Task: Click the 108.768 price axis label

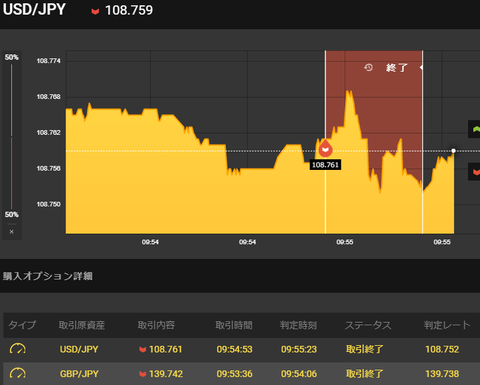Action: pyautogui.click(x=49, y=97)
